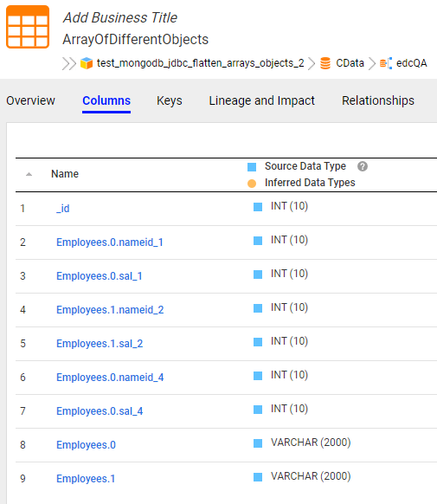
Task: Click the blue square icon for _id datatype
Action: point(258,207)
